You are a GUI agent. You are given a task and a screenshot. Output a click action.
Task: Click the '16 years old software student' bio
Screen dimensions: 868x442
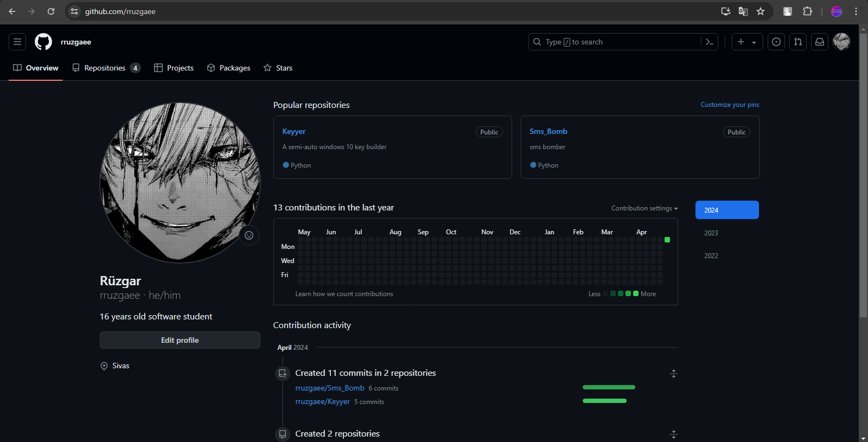click(x=156, y=317)
